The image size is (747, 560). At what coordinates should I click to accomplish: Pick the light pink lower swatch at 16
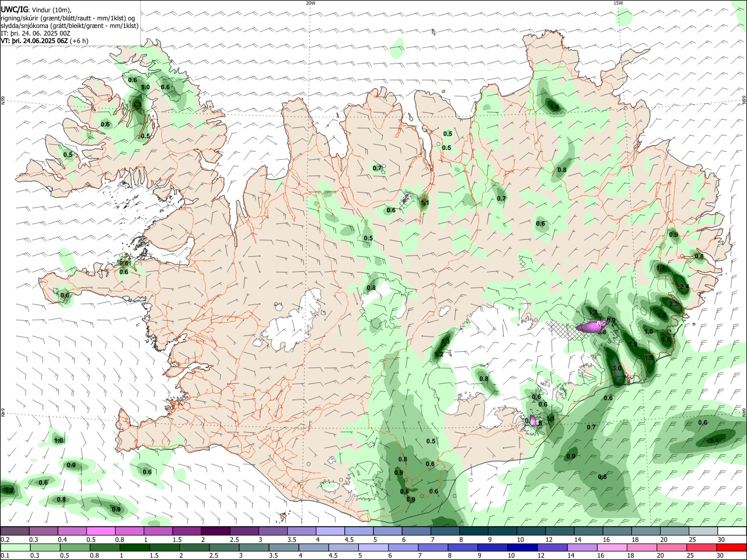(612, 547)
